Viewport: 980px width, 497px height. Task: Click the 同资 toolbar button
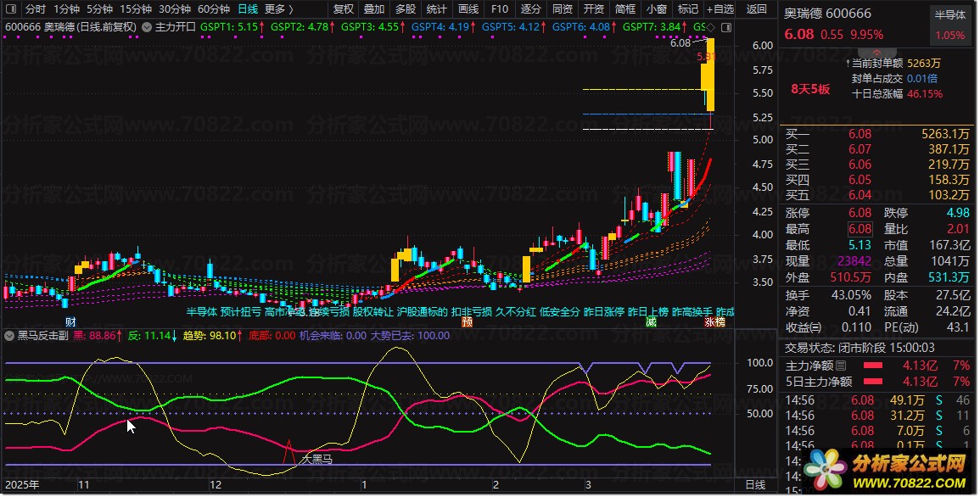[562, 9]
